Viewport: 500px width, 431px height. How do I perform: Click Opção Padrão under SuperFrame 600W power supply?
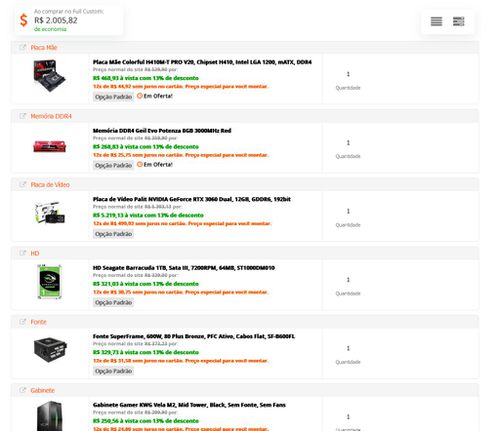point(113,371)
